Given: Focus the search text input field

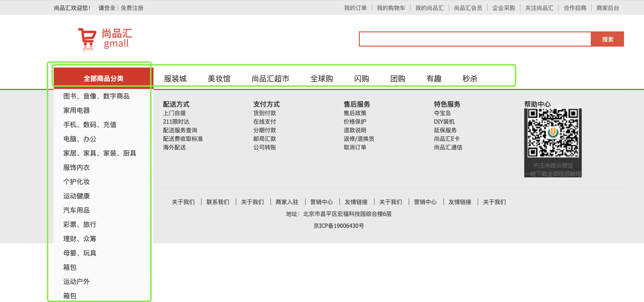Looking at the screenshot, I should pyautogui.click(x=475, y=39).
